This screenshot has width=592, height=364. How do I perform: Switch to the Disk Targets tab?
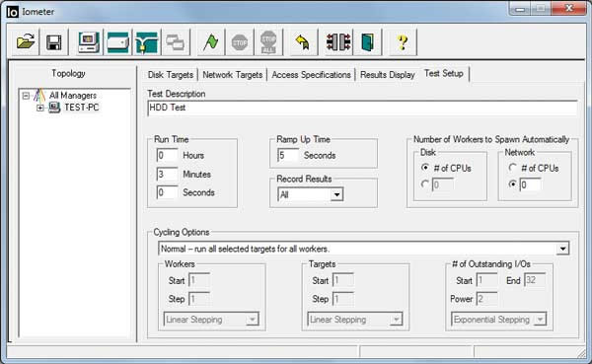point(171,75)
